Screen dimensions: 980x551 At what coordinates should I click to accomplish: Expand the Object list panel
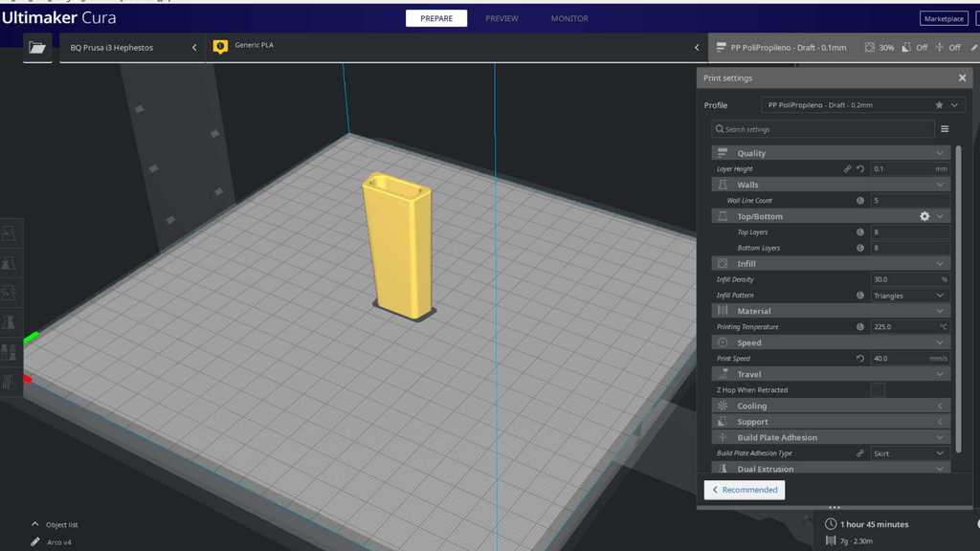35,524
